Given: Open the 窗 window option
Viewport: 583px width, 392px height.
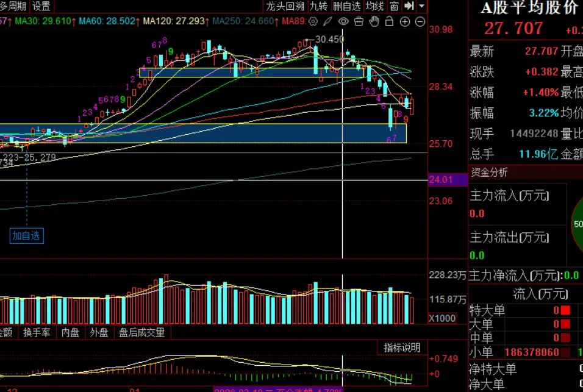Looking at the screenshot, I should pos(394,6).
